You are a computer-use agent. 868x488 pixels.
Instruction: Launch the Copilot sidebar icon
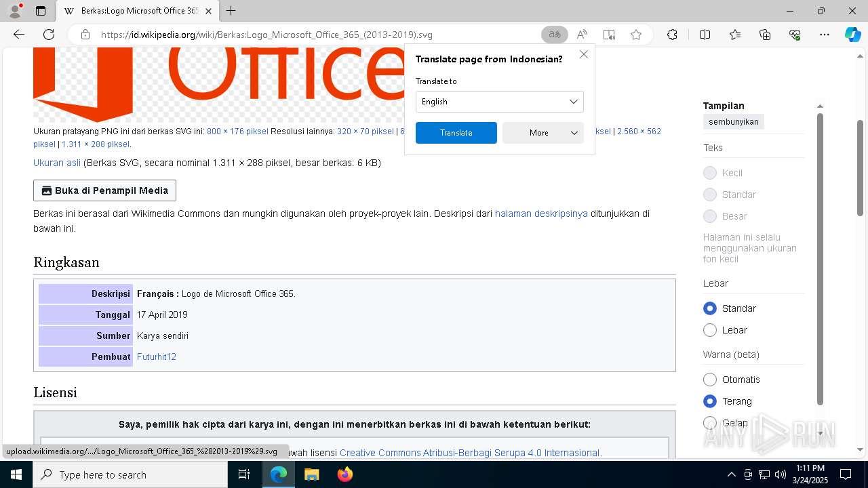click(x=852, y=35)
